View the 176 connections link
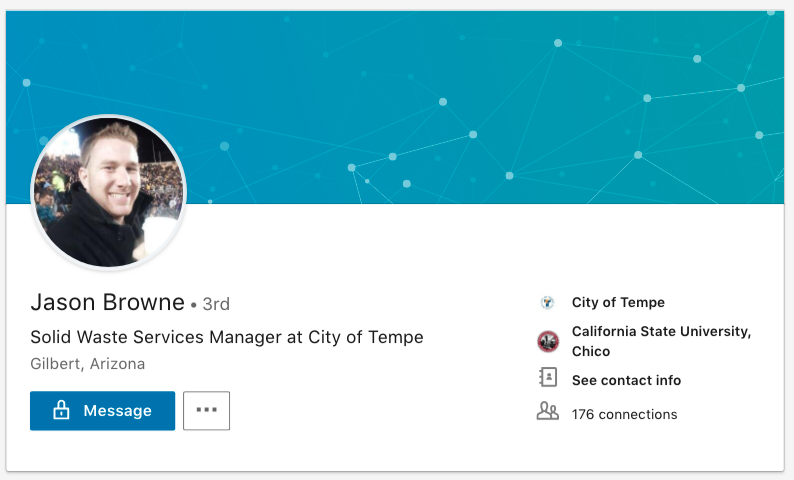 click(624, 414)
